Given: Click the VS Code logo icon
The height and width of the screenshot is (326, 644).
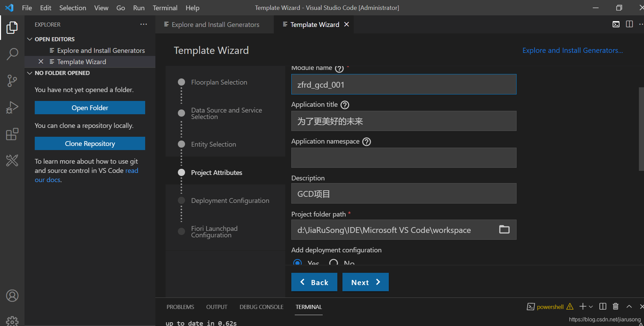Looking at the screenshot, I should [9, 8].
